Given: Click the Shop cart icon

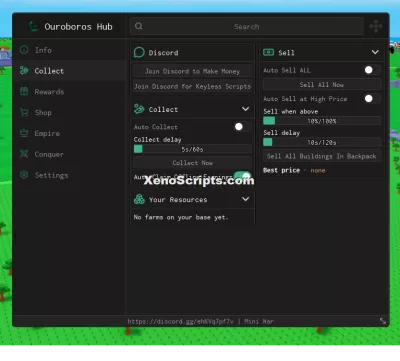Looking at the screenshot, I should (x=24, y=112).
